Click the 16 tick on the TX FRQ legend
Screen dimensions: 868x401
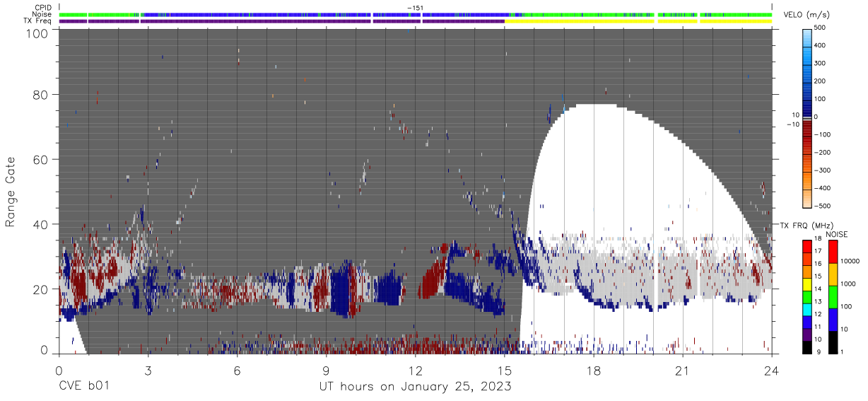[x=819, y=265]
